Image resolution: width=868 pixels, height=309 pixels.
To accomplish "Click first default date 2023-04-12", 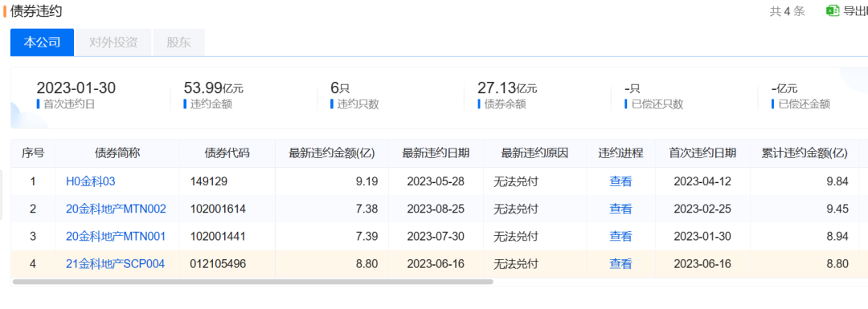I will (x=702, y=181).
